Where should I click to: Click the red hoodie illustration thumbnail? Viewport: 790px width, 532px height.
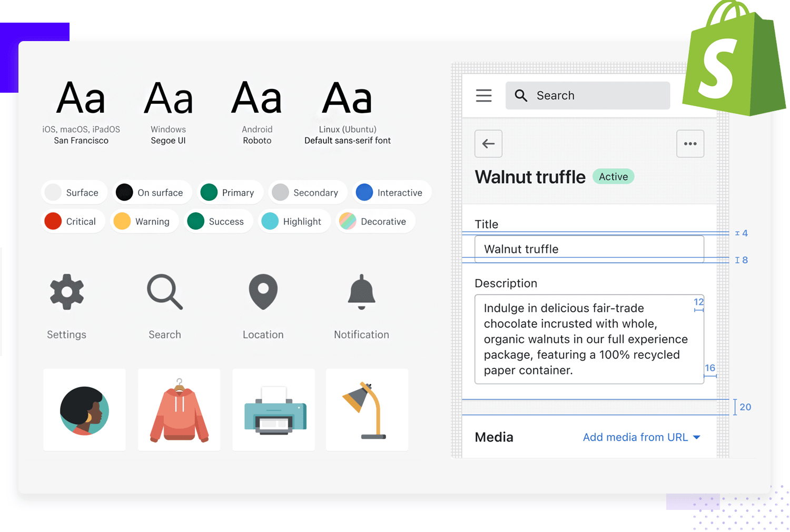tap(179, 410)
